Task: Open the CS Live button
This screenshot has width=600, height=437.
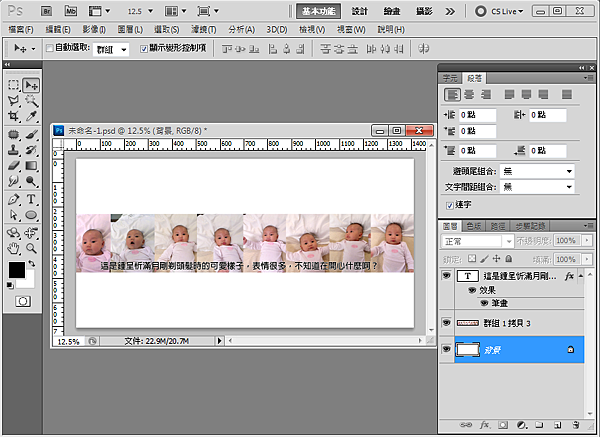Action: 505,10
